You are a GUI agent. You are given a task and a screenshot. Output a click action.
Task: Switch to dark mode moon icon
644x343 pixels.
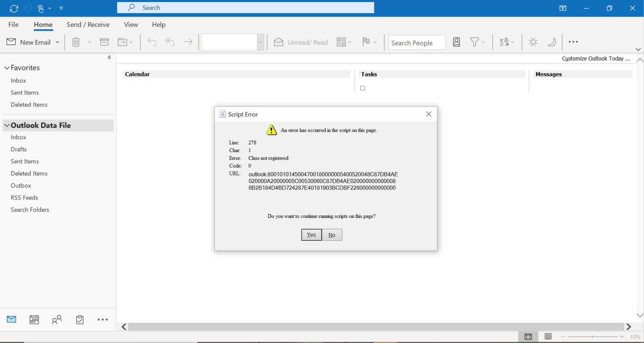tap(551, 42)
